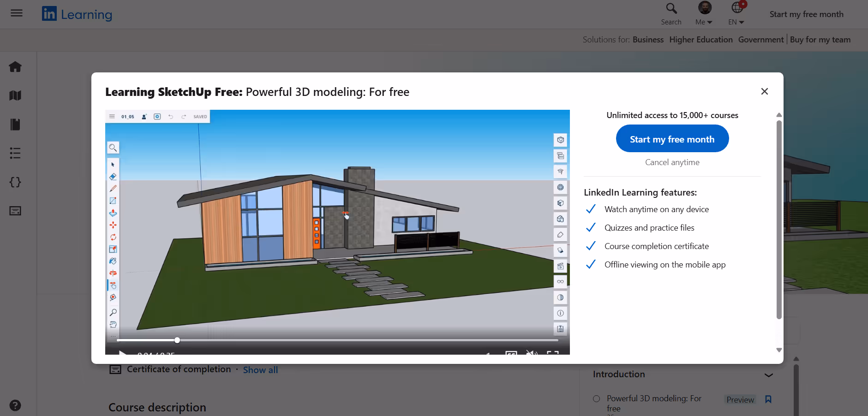Toggle closed captions on the video
Image resolution: width=868 pixels, height=416 pixels.
[511, 353]
